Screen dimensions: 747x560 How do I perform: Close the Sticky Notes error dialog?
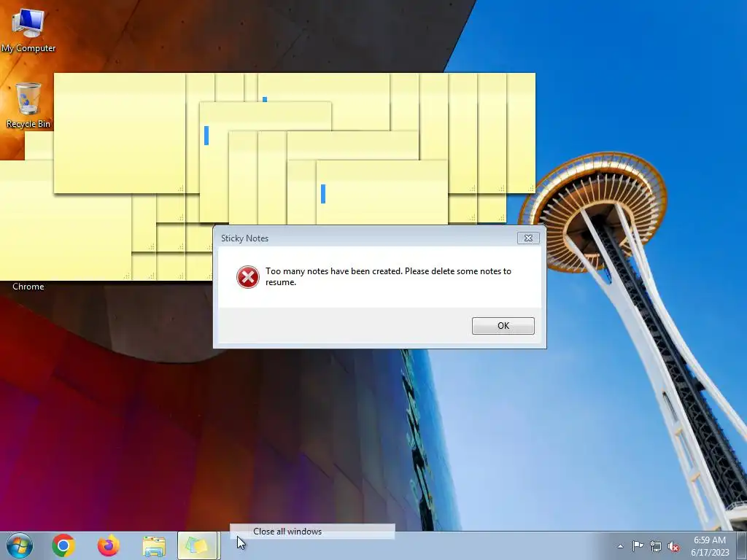click(x=528, y=238)
